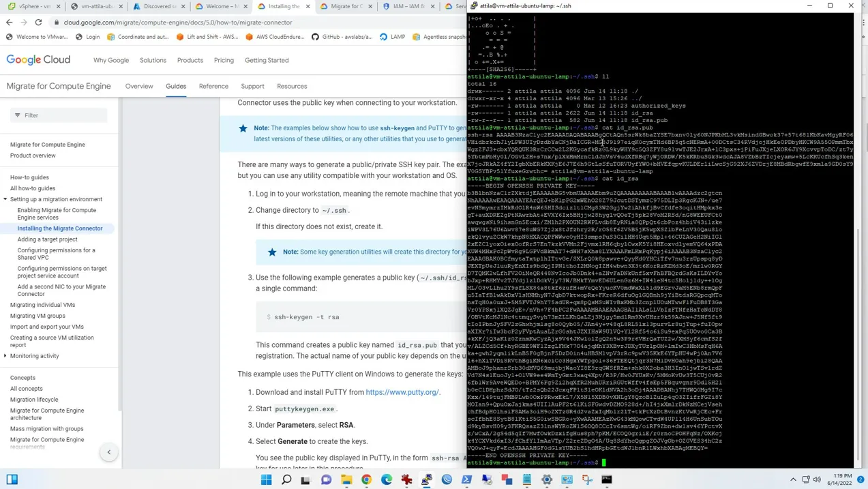This screenshot has width=868, height=489.
Task: Click the Chrome address bar URL
Action: point(178,23)
